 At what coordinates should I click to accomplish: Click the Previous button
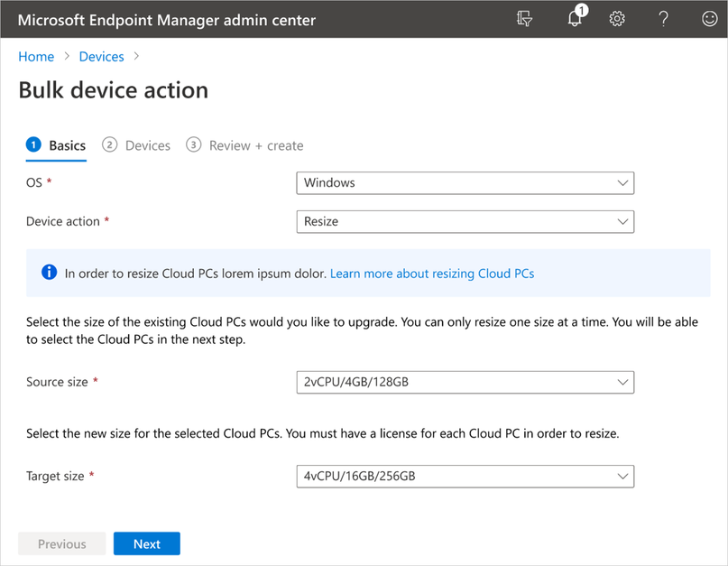click(62, 543)
